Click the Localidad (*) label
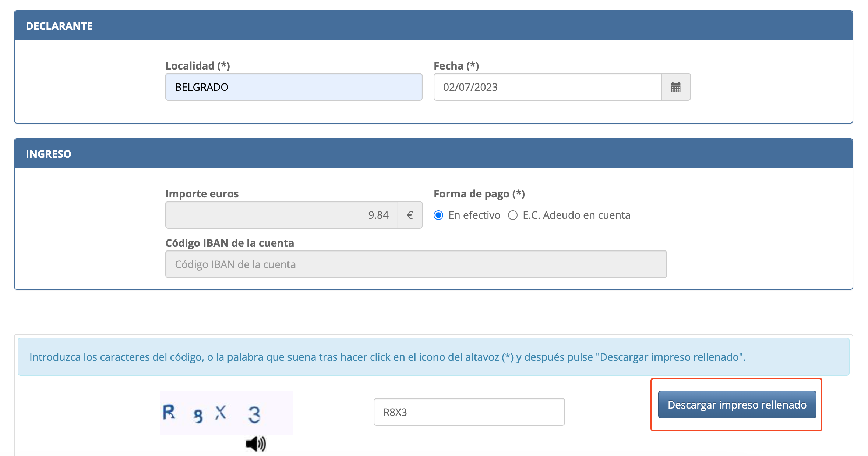Viewport: 868px width, 456px height. coord(198,66)
